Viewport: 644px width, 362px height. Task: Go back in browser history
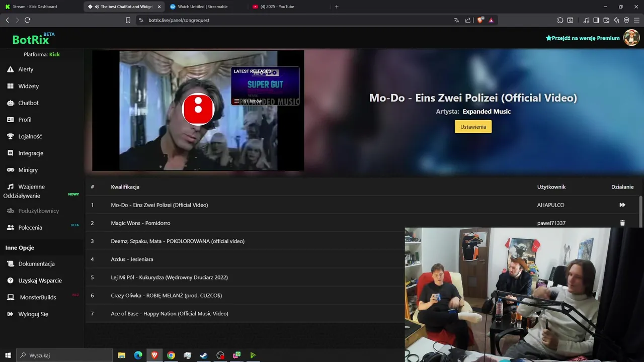tap(7, 20)
